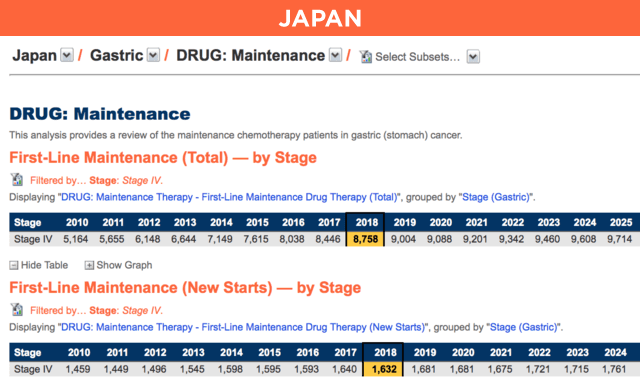Open DRUG: Maintenance Therapy (Total) link
This screenshot has height=379, width=640.
229,197
